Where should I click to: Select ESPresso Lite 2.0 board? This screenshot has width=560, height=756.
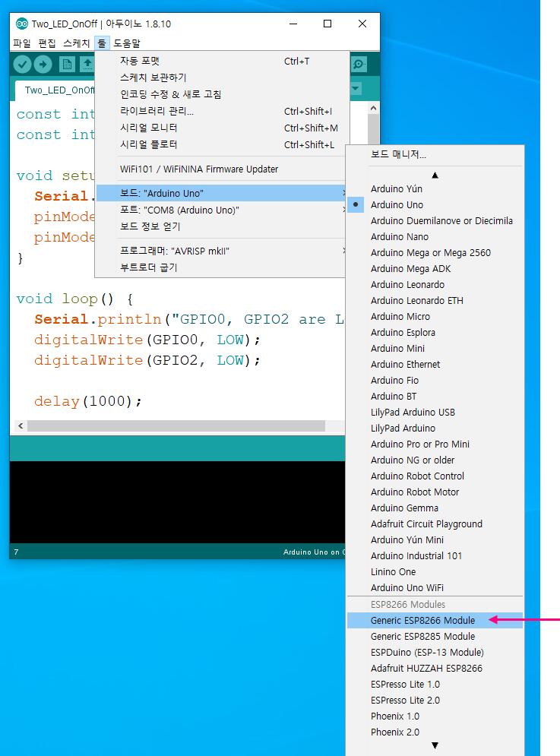pos(435,700)
